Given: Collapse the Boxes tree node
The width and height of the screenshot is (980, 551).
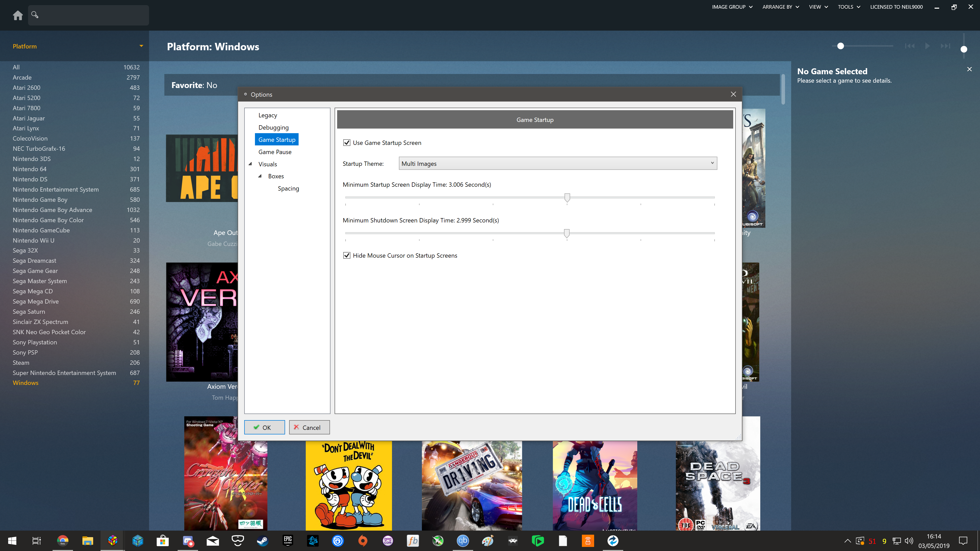Looking at the screenshot, I should [x=260, y=176].
